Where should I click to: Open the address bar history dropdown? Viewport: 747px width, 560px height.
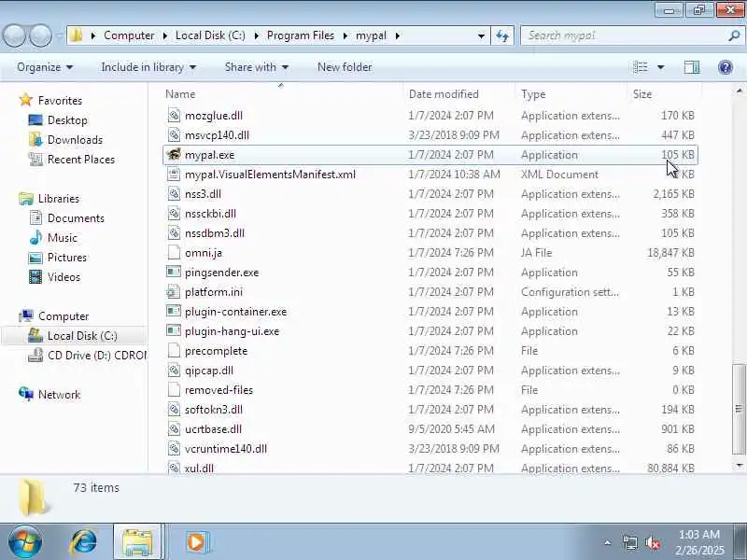pos(481,35)
